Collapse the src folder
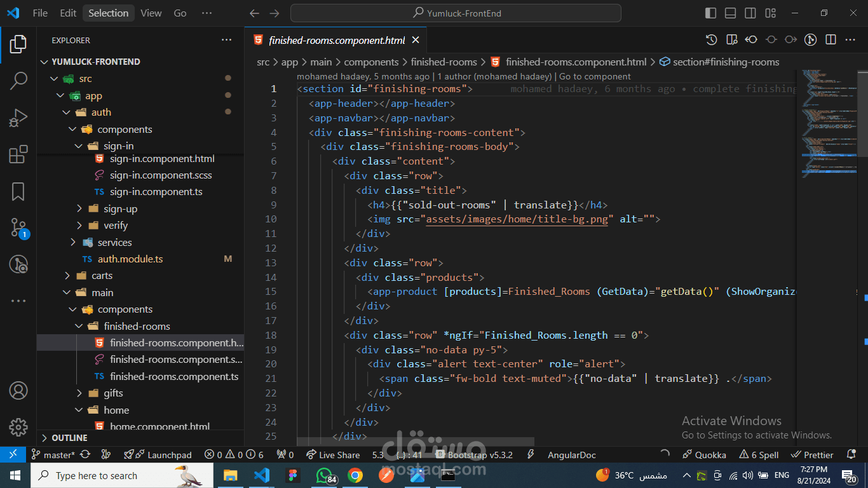 point(140,79)
